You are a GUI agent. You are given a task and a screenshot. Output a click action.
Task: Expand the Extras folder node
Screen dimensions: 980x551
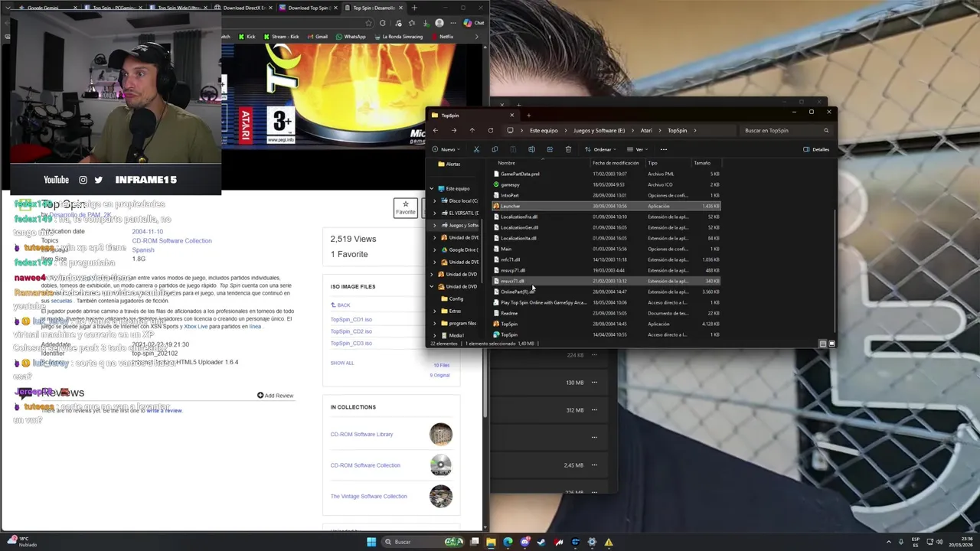(435, 311)
